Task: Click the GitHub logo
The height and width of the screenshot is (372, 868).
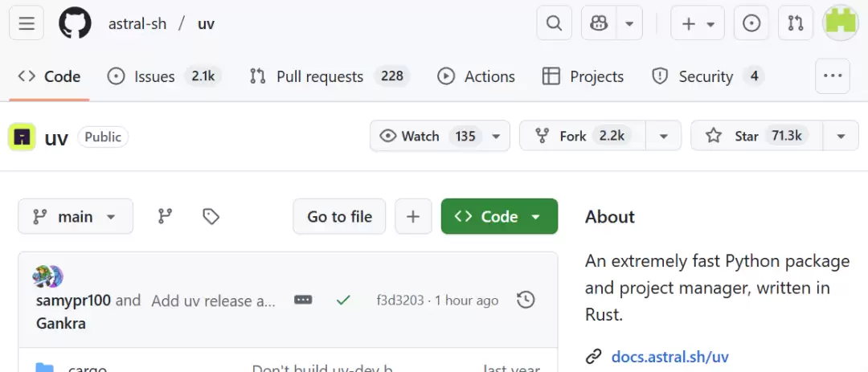Action: (76, 23)
